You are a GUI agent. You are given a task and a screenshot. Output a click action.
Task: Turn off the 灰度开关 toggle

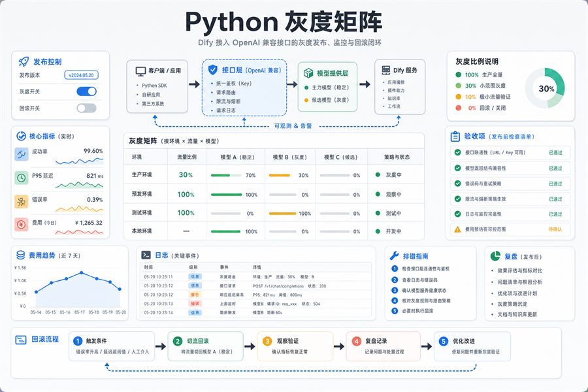coord(87,91)
